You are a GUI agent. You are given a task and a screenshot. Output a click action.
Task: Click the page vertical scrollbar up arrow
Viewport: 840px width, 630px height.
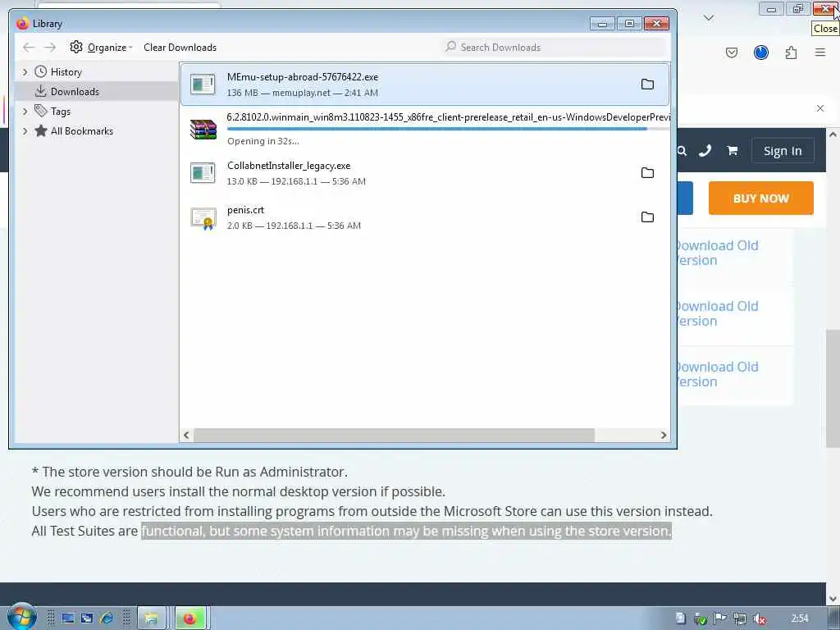(x=833, y=135)
